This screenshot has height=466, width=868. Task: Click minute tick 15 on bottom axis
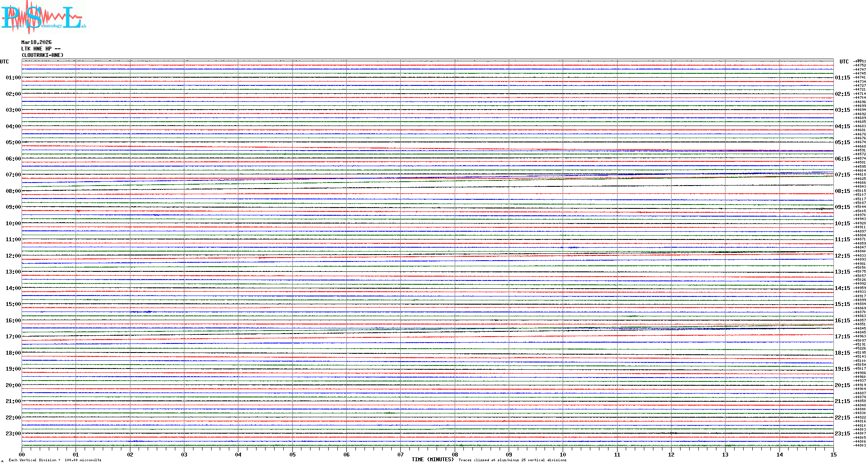click(833, 454)
